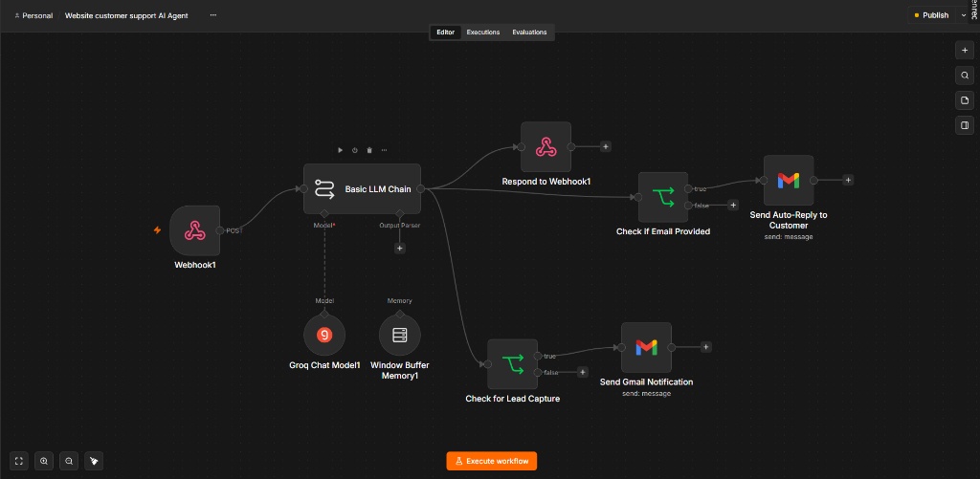Open the Check for Lead Capture node
Screen dimensions: 980x479
click(513, 364)
